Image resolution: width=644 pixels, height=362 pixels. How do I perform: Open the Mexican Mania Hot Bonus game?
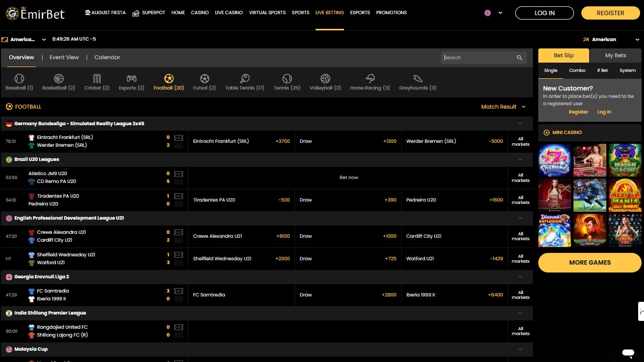pyautogui.click(x=625, y=195)
